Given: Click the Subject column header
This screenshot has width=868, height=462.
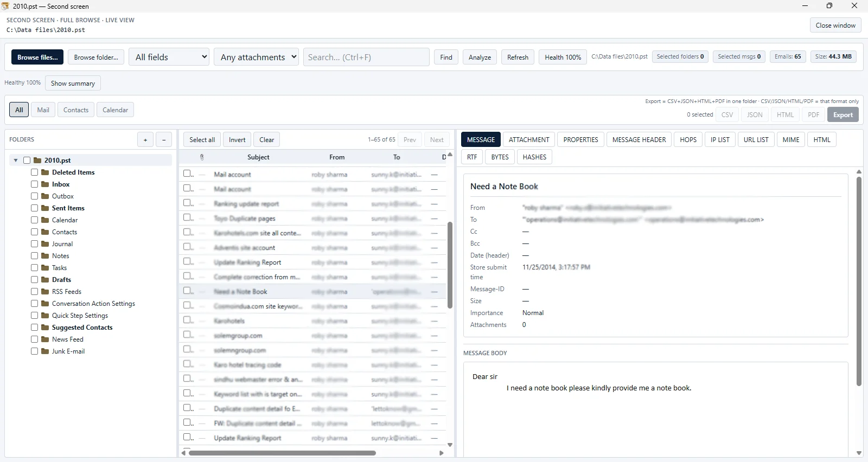Looking at the screenshot, I should click(258, 157).
